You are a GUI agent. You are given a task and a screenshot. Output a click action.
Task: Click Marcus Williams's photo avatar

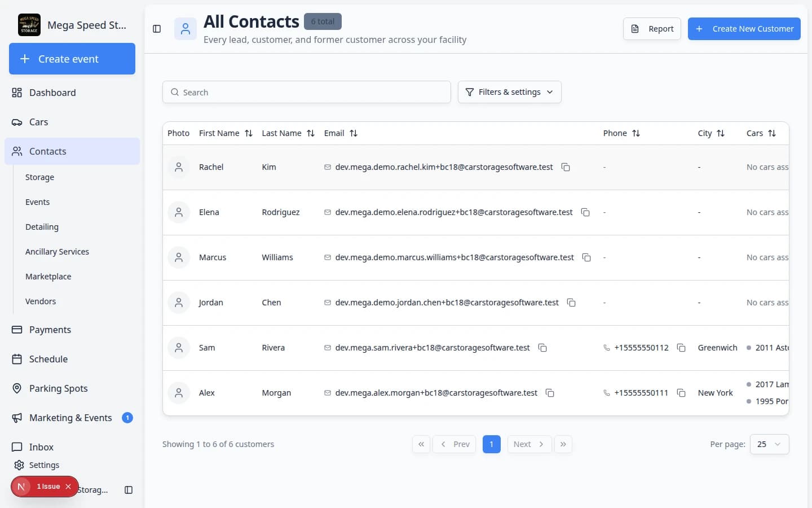179,257
